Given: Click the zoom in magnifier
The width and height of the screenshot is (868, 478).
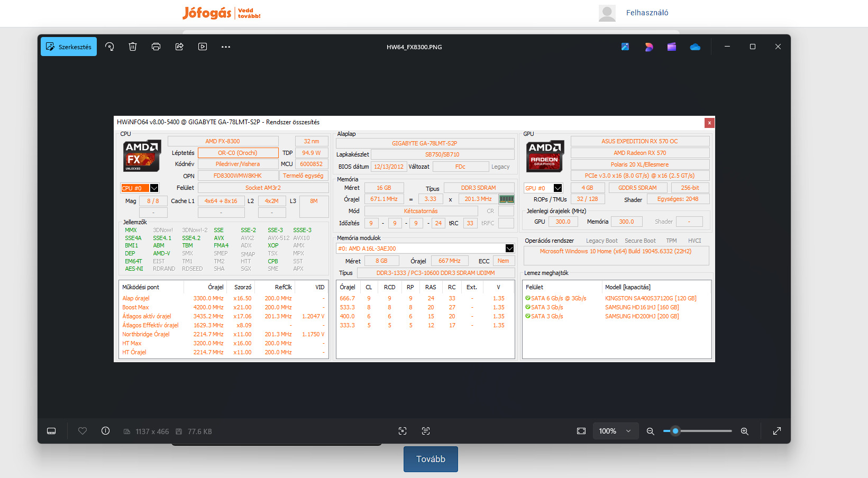Looking at the screenshot, I should [x=744, y=431].
